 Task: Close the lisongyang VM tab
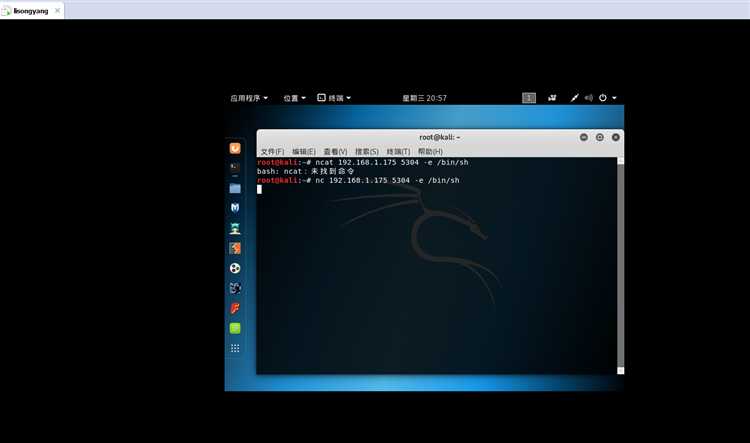click(x=57, y=11)
